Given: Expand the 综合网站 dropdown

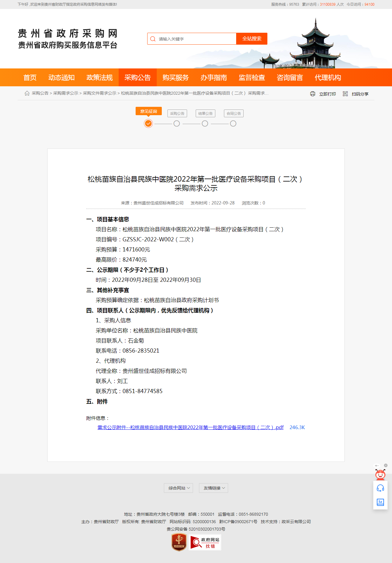Looking at the screenshot, I should pos(178,488).
